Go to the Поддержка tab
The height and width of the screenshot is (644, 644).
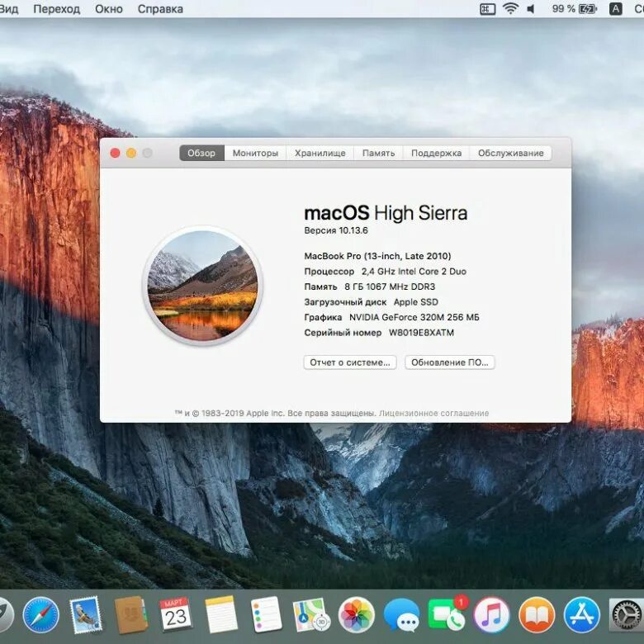pyautogui.click(x=436, y=153)
